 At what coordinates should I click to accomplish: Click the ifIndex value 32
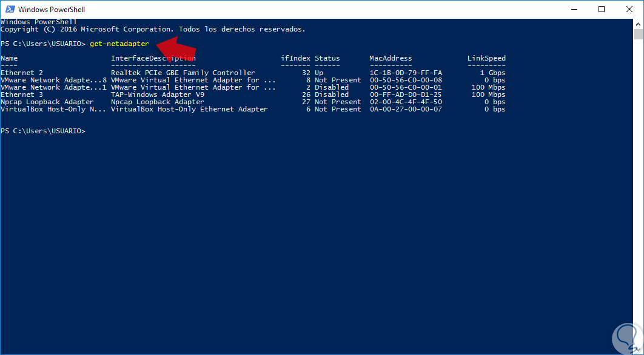(x=306, y=73)
